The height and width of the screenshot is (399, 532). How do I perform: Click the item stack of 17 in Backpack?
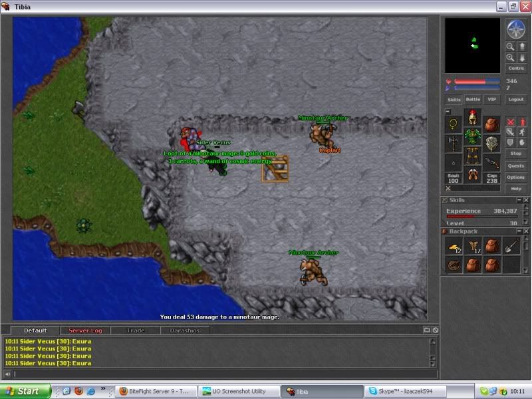click(473, 247)
